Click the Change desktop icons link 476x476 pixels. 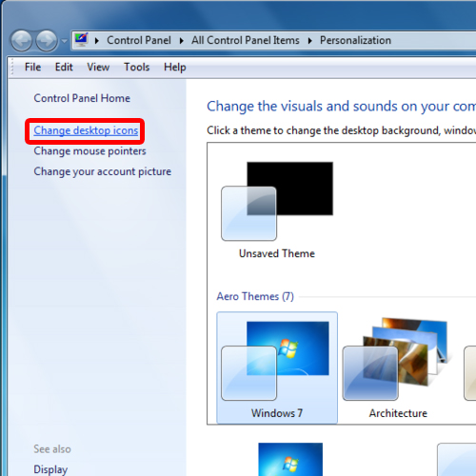point(86,130)
